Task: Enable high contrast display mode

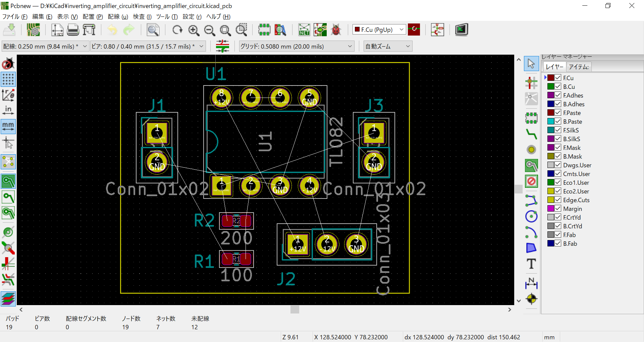Action: (8, 299)
